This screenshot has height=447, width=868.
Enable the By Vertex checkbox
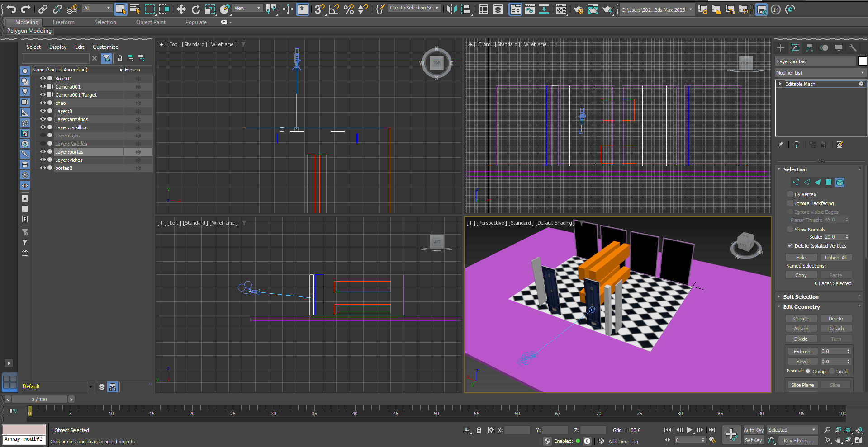[790, 194]
